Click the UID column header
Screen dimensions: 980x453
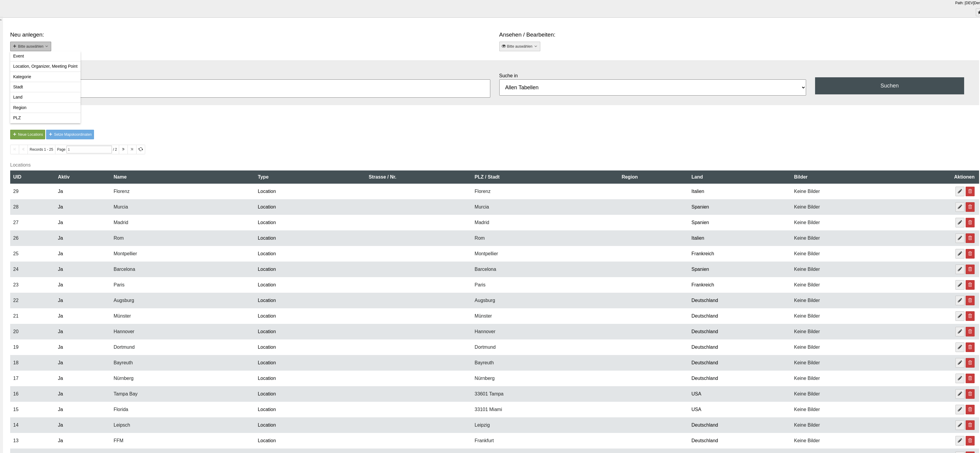[x=17, y=177]
